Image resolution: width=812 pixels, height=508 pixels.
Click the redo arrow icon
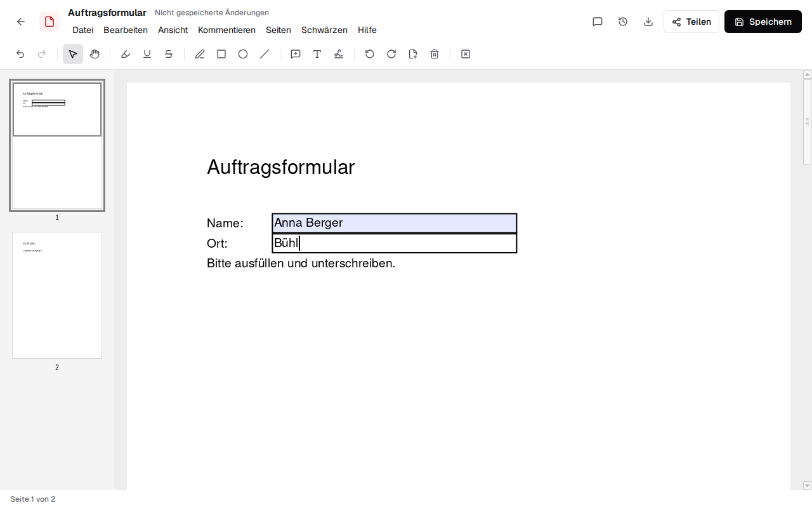(42, 54)
